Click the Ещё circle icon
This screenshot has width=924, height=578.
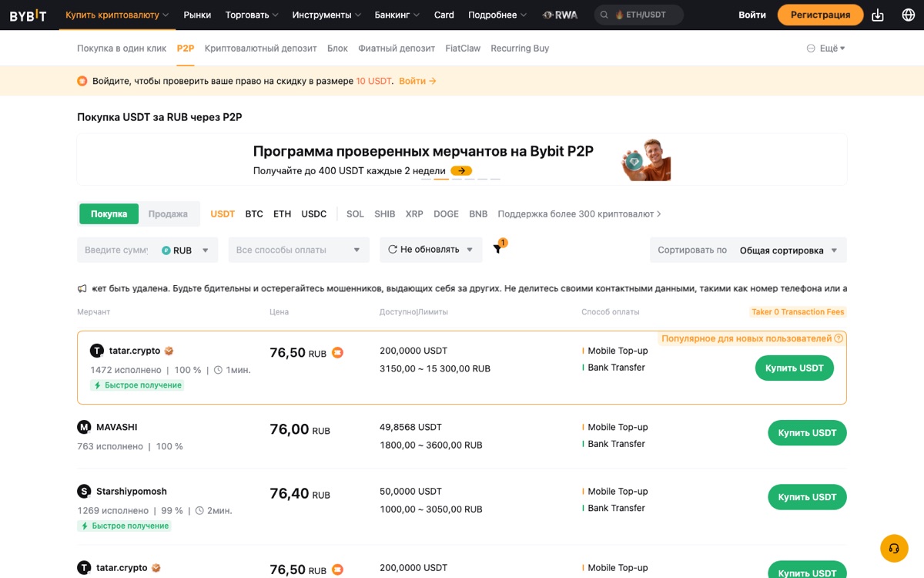(811, 49)
